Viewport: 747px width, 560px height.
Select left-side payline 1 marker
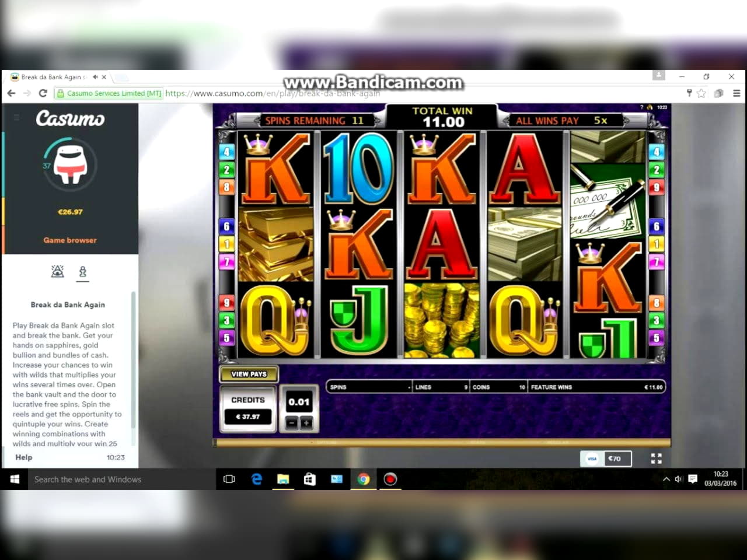[227, 244]
